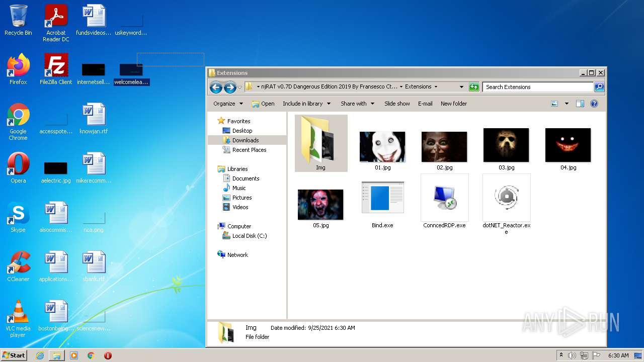Open the Start menu
Viewport: 644px width, 362px height.
[x=14, y=355]
